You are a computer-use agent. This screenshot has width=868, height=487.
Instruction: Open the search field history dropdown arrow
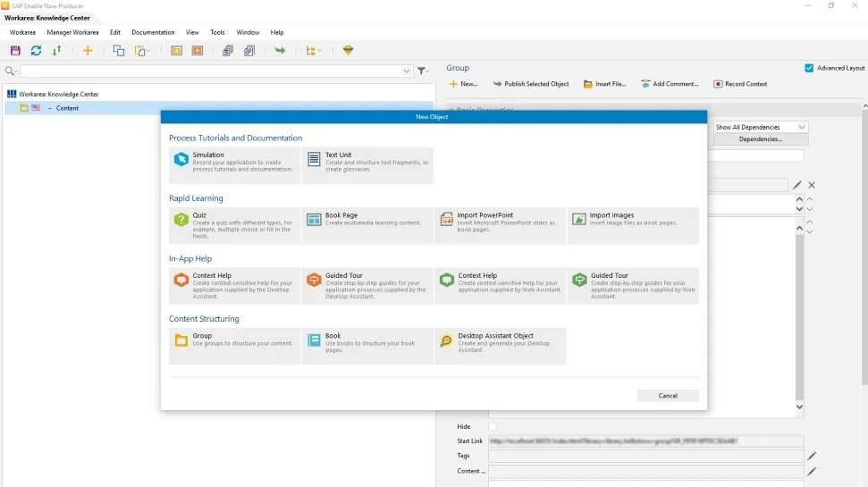[x=407, y=71]
